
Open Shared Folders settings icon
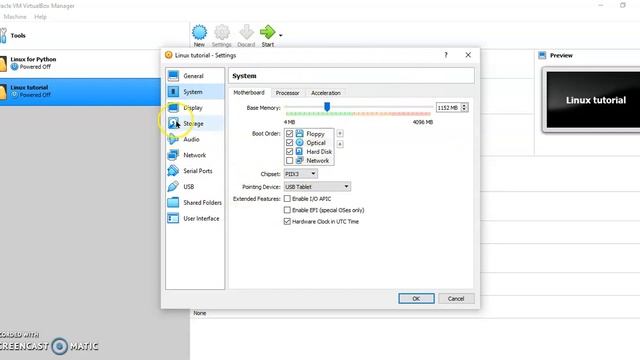173,202
